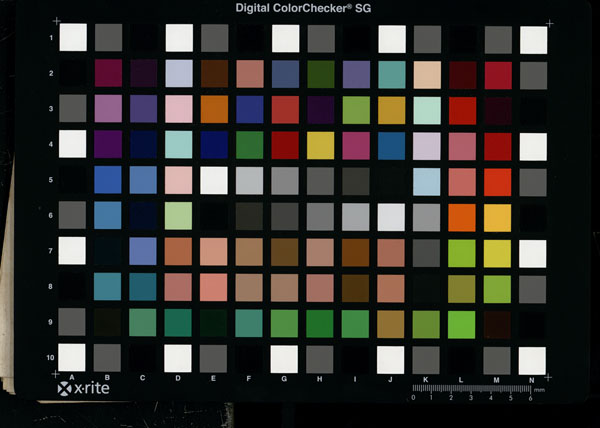This screenshot has height=428, width=600.
Task: Choose the olive brown patch J9
Action: 391,324
